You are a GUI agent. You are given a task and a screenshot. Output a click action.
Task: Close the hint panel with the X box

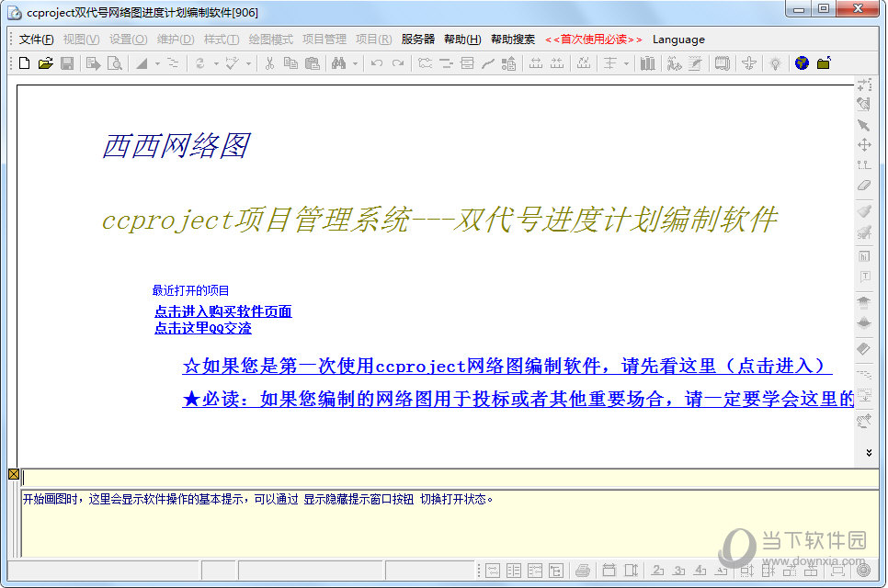pyautogui.click(x=14, y=474)
